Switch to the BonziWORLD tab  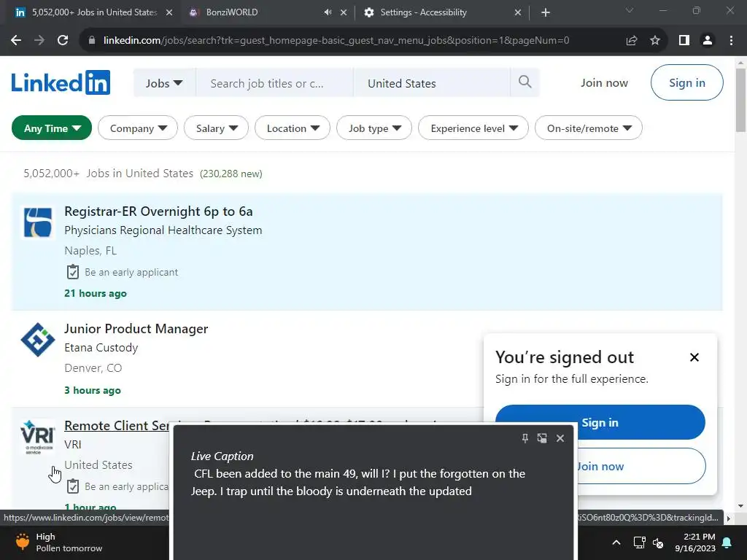(232, 12)
